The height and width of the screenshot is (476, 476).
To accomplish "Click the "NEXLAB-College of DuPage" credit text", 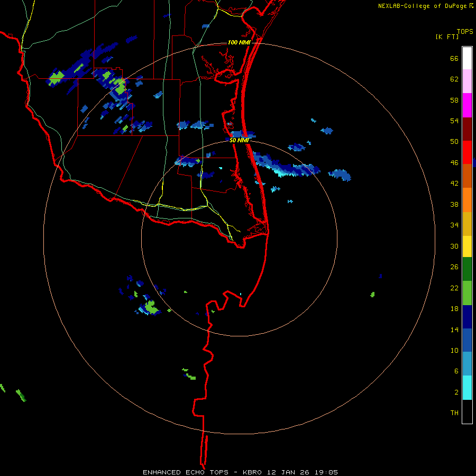I will click(x=423, y=6).
